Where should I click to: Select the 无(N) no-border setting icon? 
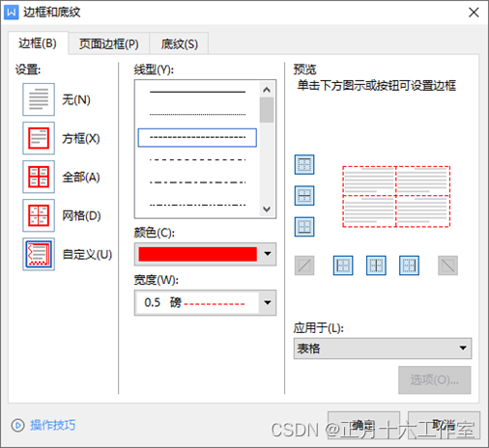point(39,99)
